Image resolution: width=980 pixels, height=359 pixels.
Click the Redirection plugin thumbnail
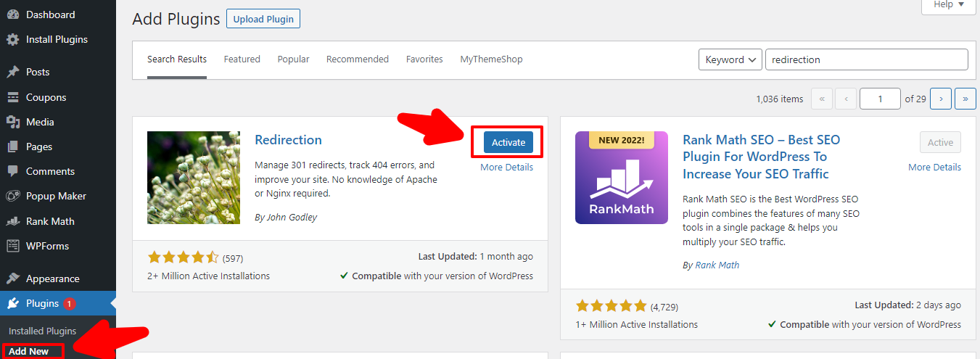(194, 178)
